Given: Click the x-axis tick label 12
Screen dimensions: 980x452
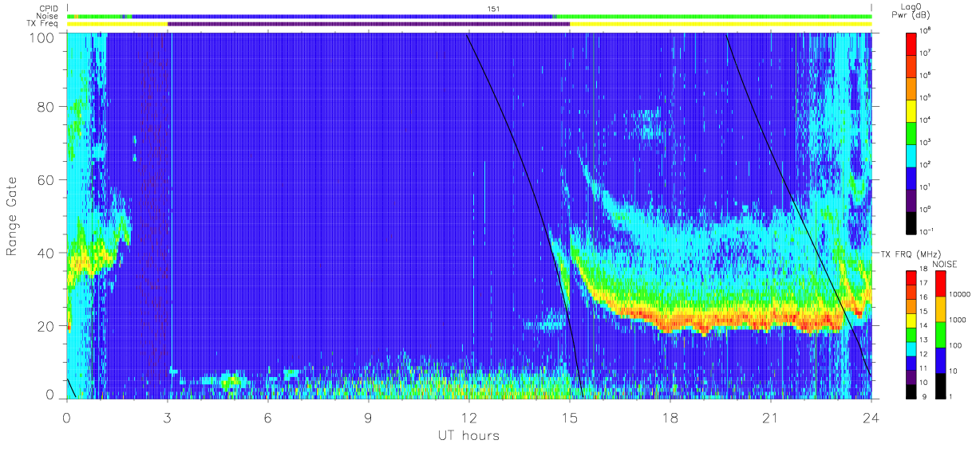Looking at the screenshot, I should coord(469,418).
